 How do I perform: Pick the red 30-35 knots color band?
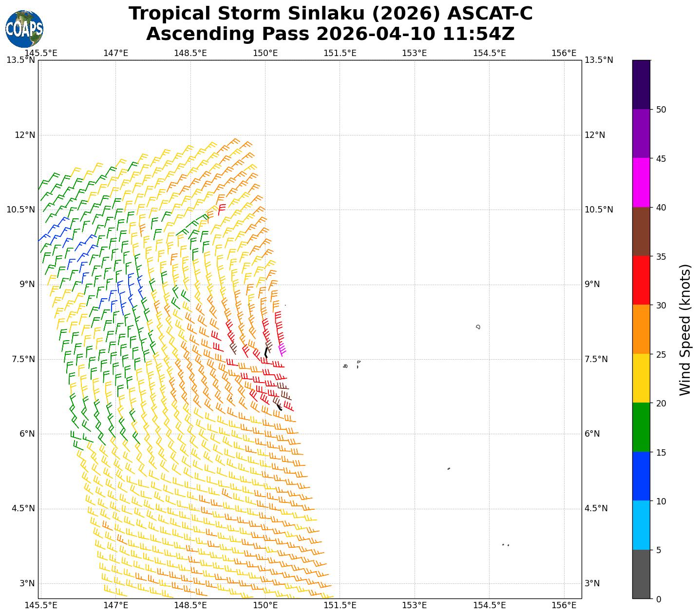point(641,281)
